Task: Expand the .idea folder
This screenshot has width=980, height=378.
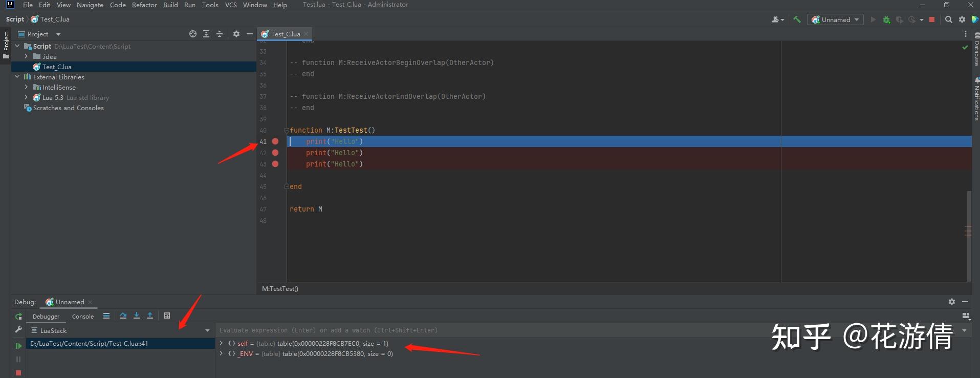Action: [26, 56]
